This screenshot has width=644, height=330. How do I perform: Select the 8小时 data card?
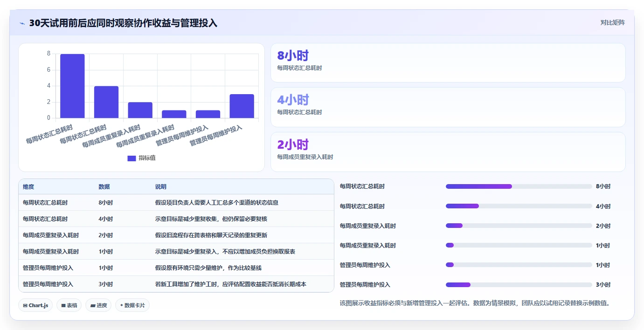tap(448, 63)
